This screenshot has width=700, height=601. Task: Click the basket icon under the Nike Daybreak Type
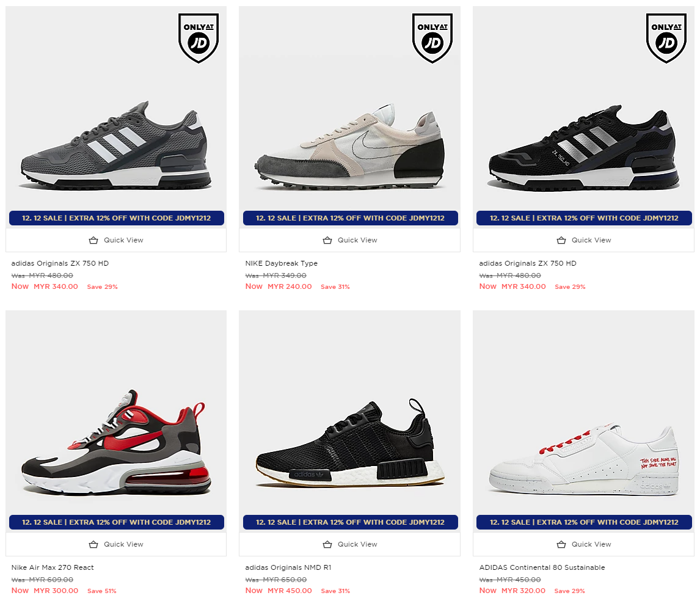pos(327,240)
